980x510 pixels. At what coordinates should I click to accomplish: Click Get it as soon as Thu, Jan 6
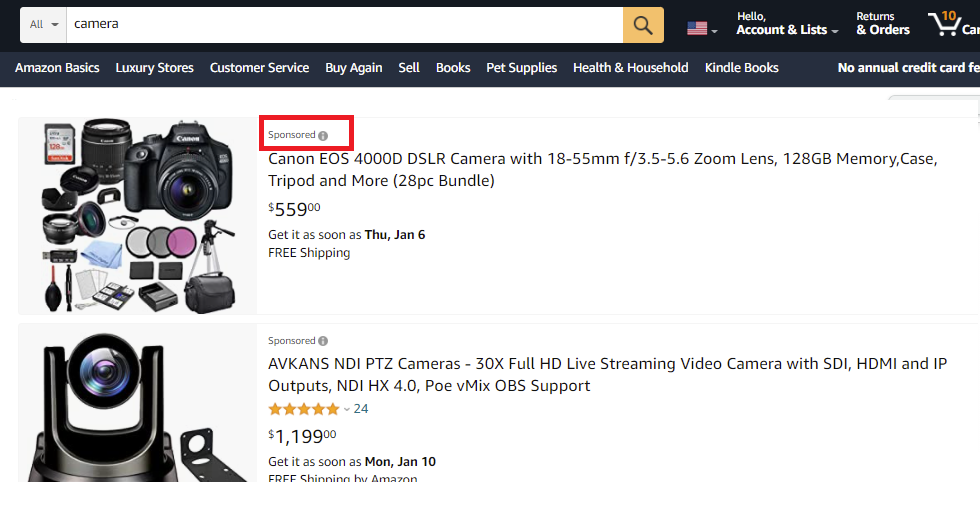pyautogui.click(x=347, y=234)
